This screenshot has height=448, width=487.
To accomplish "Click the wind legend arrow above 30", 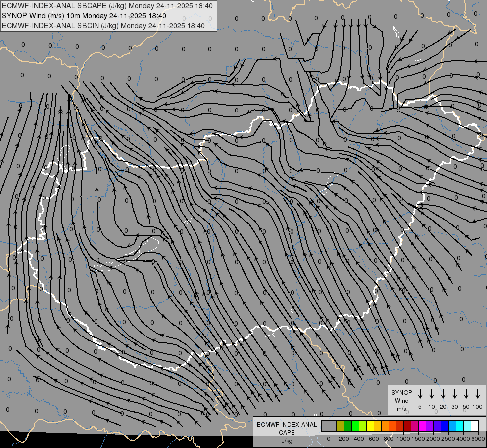I will (x=454, y=394).
